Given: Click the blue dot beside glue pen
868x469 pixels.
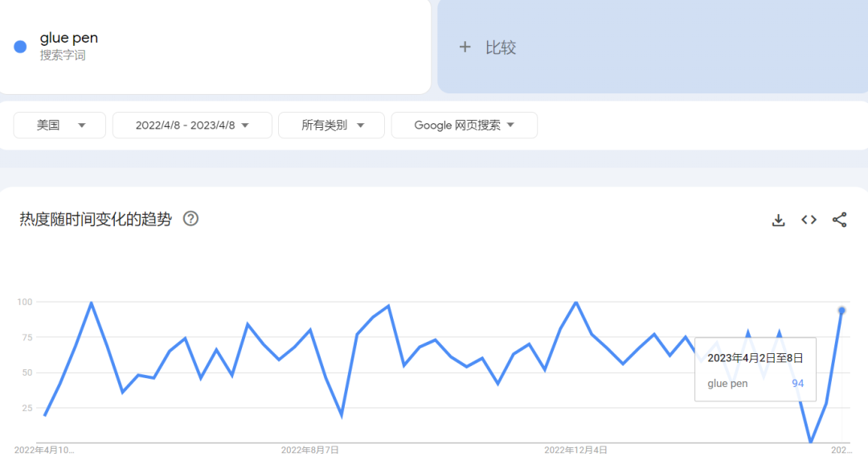Looking at the screenshot, I should (21, 47).
